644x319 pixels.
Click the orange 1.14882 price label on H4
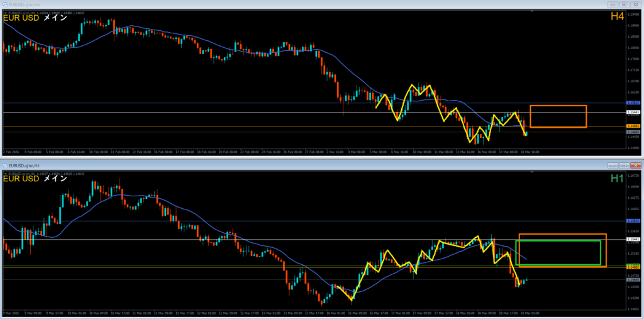(633, 126)
